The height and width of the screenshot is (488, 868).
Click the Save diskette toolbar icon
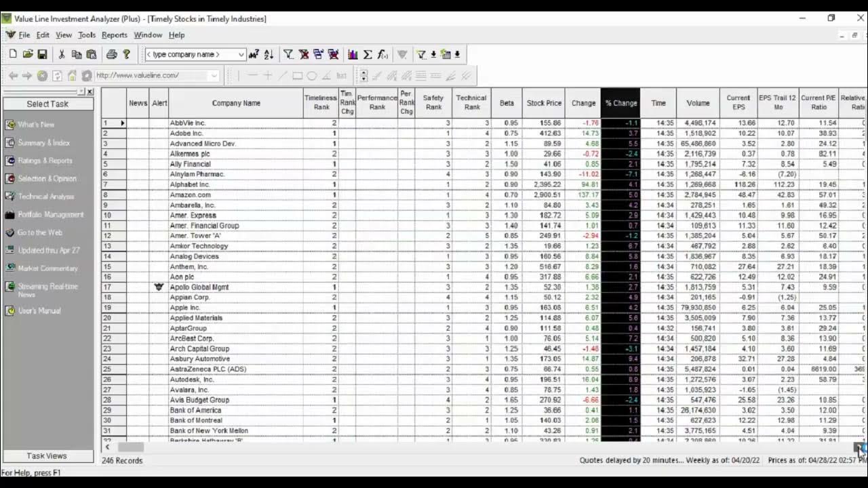pyautogui.click(x=42, y=54)
